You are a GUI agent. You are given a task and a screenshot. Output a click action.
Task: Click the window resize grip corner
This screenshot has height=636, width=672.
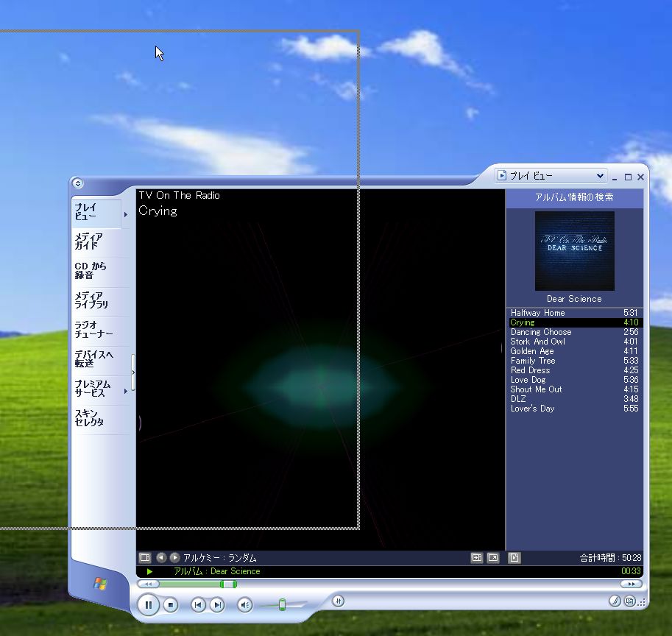(x=642, y=603)
